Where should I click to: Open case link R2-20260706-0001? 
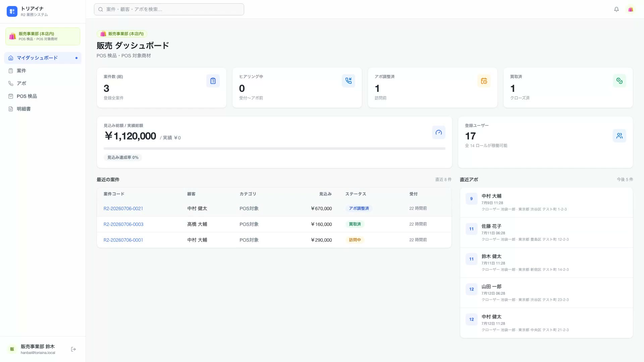tap(123, 240)
